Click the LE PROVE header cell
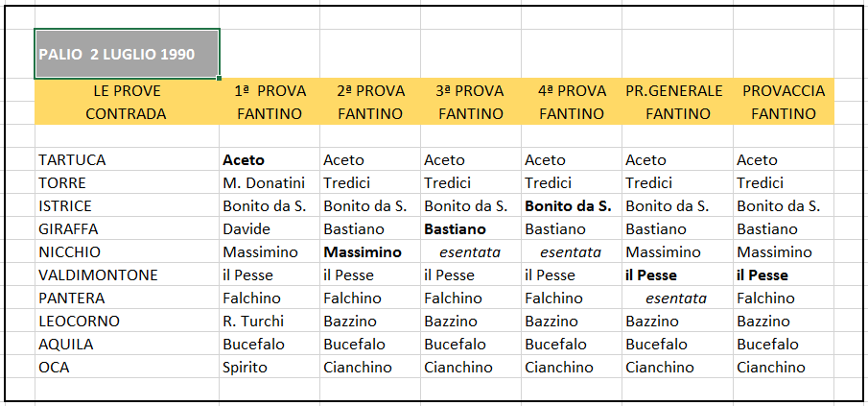This screenshot has width=868, height=406. pyautogui.click(x=127, y=91)
